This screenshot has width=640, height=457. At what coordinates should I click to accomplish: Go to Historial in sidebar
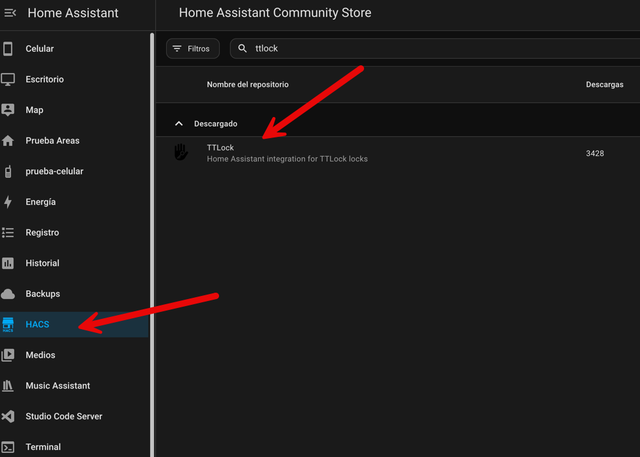point(42,263)
